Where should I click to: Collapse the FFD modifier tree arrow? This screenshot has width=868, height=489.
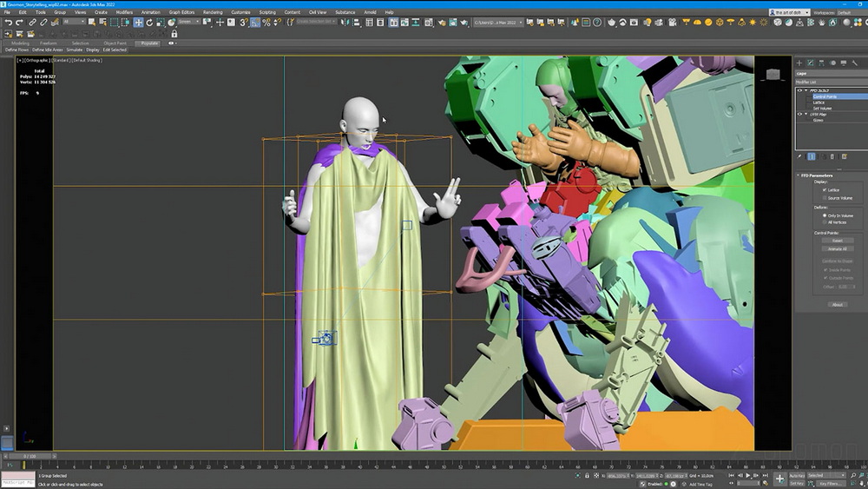806,90
